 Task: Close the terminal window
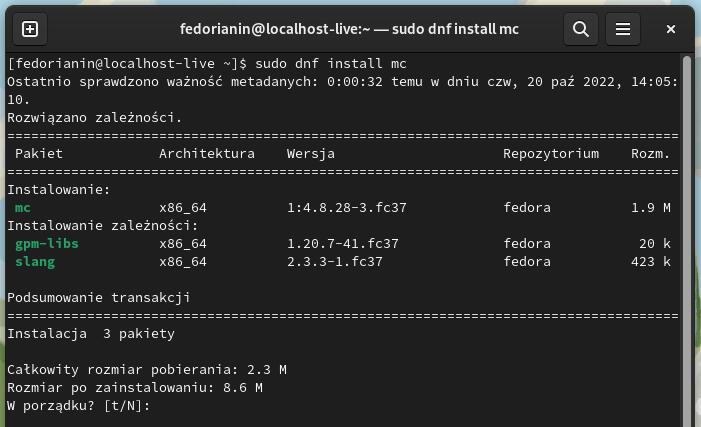tap(671, 30)
